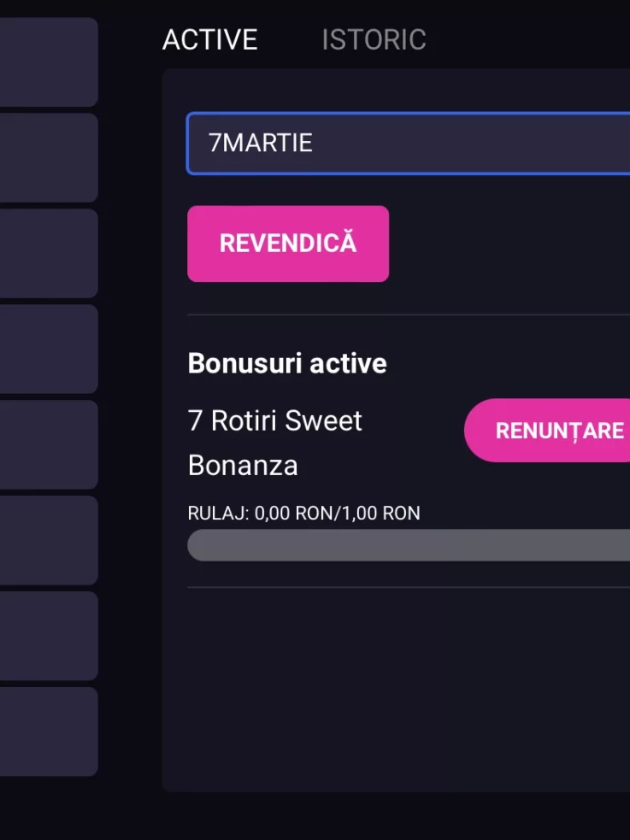Select the seventh blank sidebar tile
The image size is (630, 840).
click(x=49, y=636)
